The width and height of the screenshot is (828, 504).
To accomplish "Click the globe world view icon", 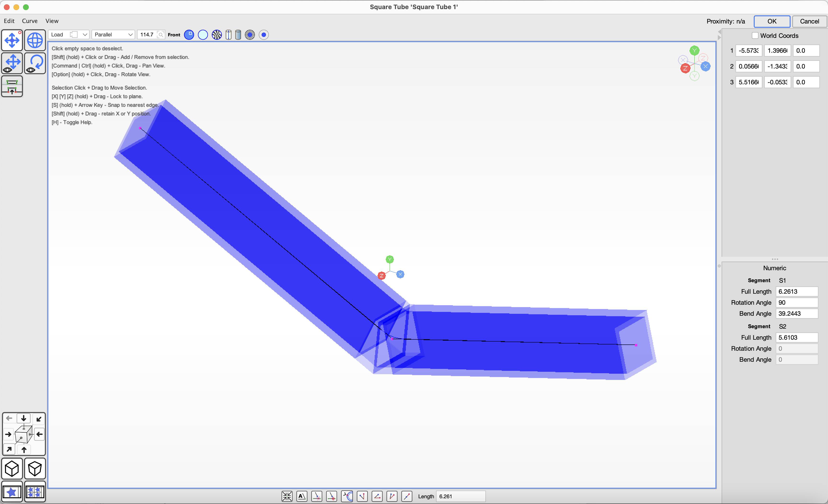I will tap(34, 40).
